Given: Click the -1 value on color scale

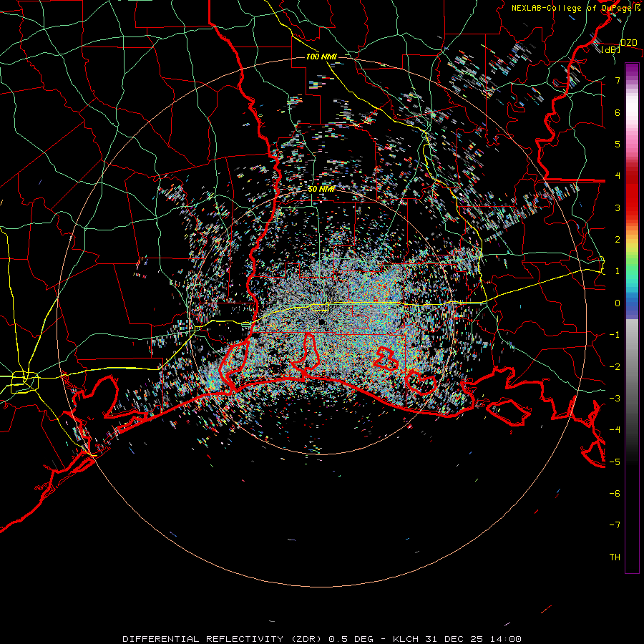Looking at the screenshot, I should (615, 335).
